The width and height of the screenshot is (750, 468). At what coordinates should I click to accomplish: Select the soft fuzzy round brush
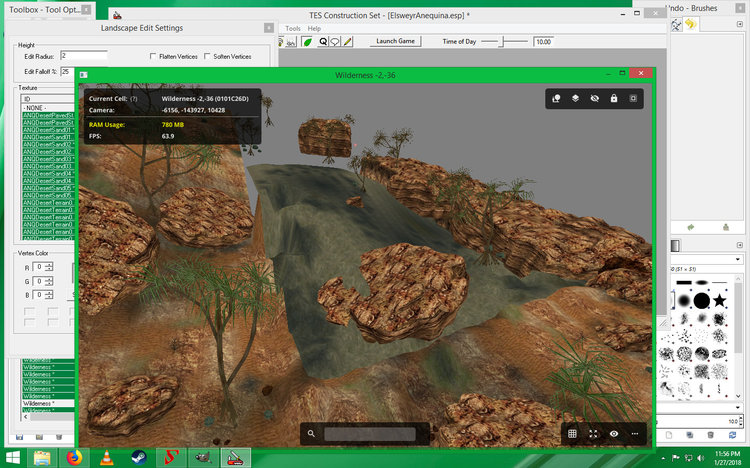click(x=684, y=301)
